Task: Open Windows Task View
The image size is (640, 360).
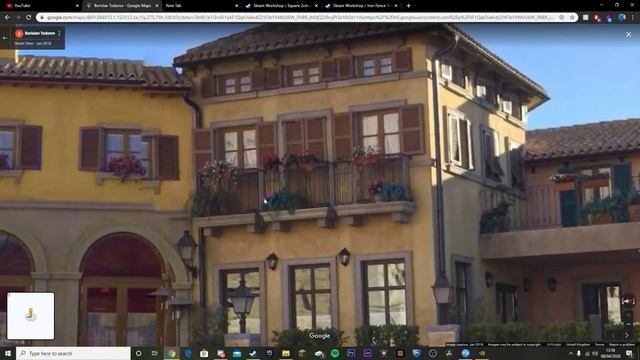Action: coord(155,353)
